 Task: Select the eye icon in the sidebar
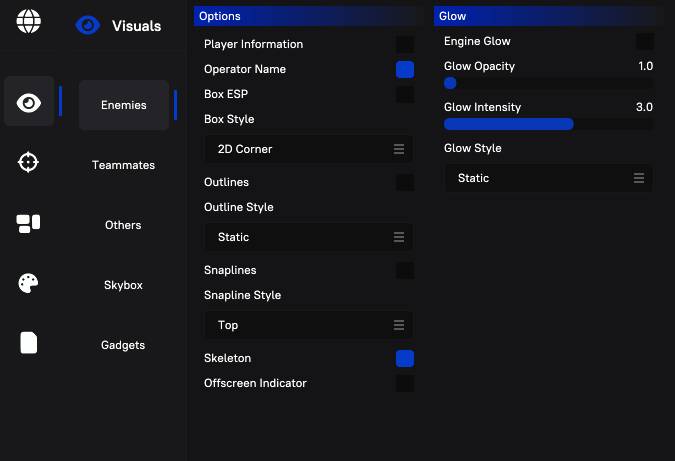(29, 102)
